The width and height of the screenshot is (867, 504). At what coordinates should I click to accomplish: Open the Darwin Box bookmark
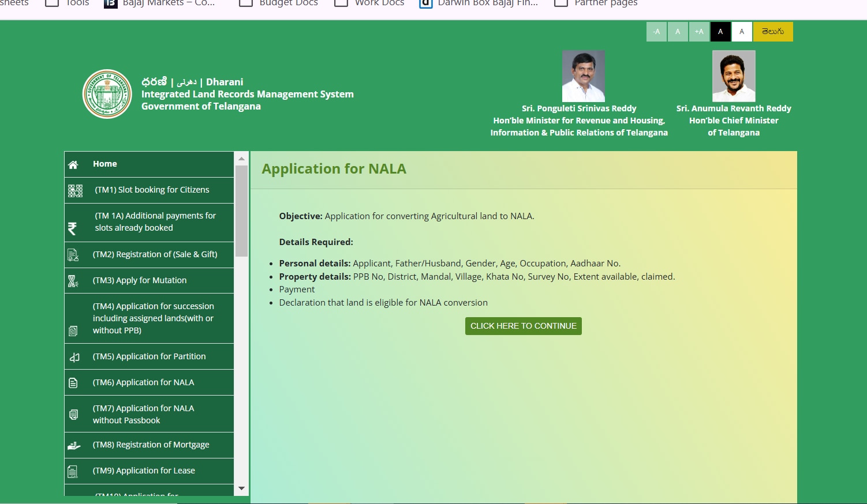(479, 3)
